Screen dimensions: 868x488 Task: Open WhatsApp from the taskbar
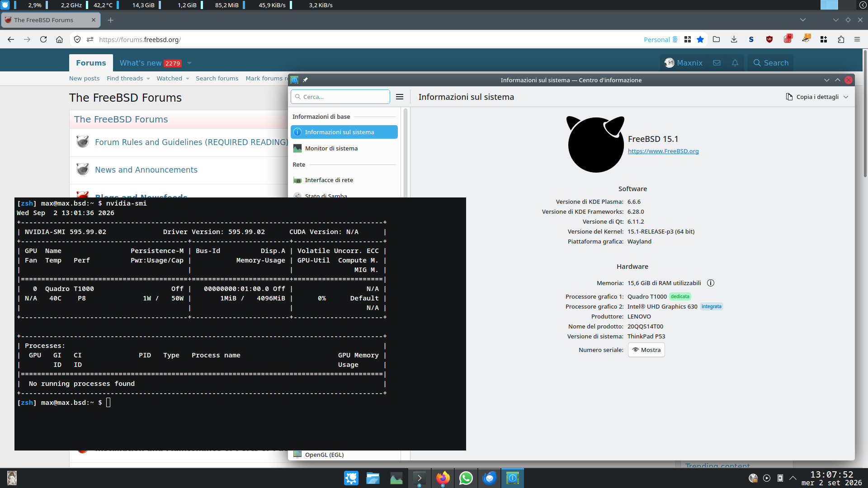(466, 478)
